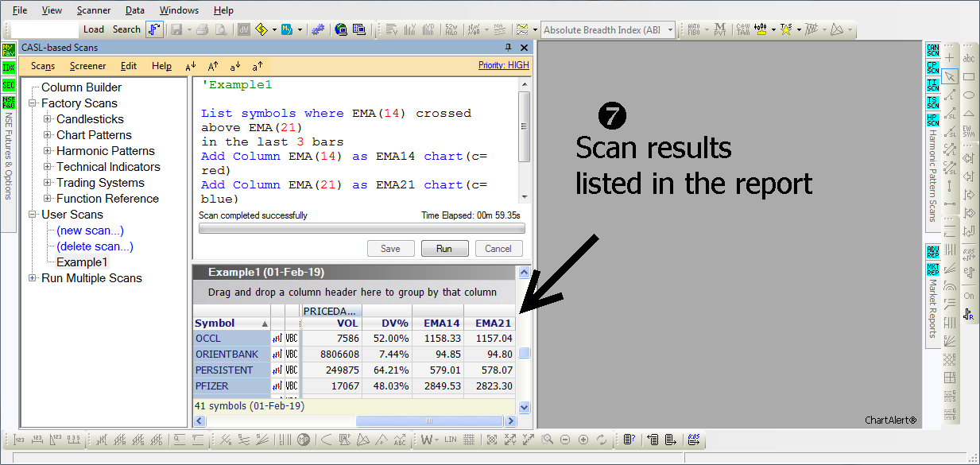Click the globe internet update icon
Screen dimensions: 980x465
pos(341,29)
